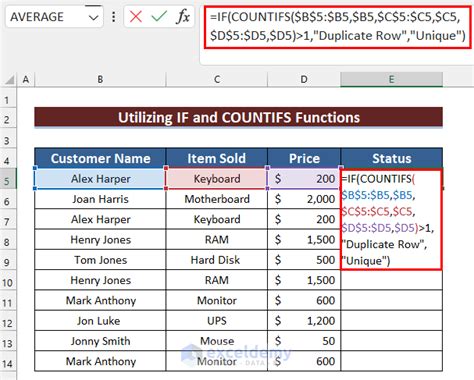This screenshot has width=474, height=380.
Task: Select the 'Keyboard' cell in row 7
Action: [217, 219]
